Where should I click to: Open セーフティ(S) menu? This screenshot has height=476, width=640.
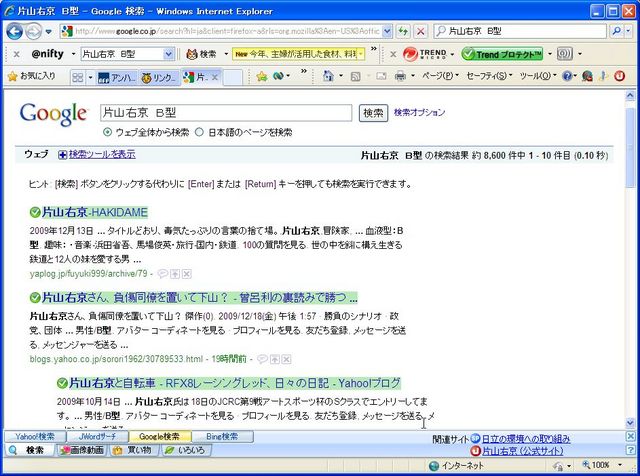489,76
